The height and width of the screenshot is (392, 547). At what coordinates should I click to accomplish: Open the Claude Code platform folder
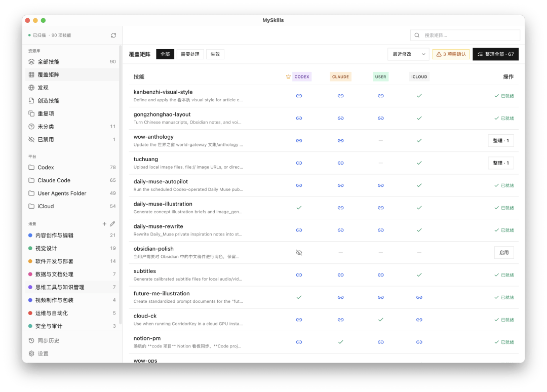coord(72,180)
